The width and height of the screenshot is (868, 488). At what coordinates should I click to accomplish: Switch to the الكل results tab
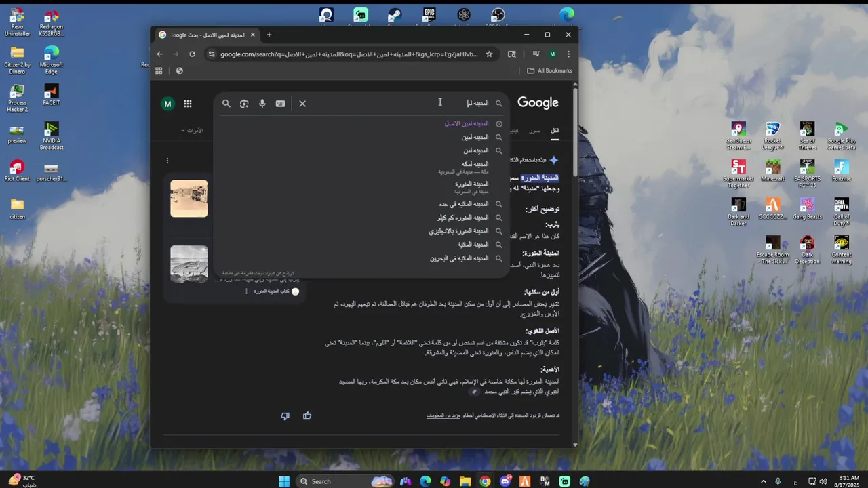pyautogui.click(x=555, y=131)
